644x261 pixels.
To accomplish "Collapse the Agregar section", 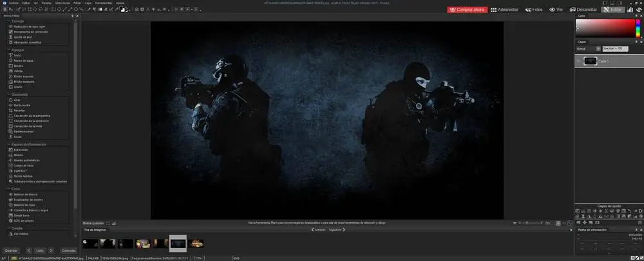I will click(8, 50).
